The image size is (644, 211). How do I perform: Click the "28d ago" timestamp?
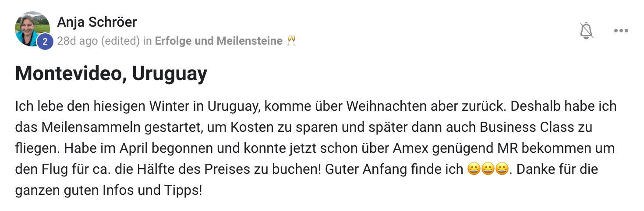tap(77, 41)
